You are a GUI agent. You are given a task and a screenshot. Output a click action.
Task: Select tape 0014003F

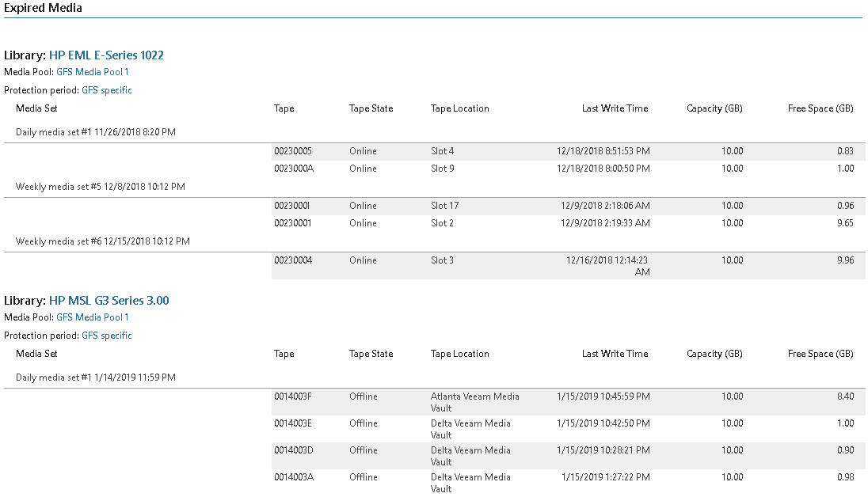click(293, 396)
